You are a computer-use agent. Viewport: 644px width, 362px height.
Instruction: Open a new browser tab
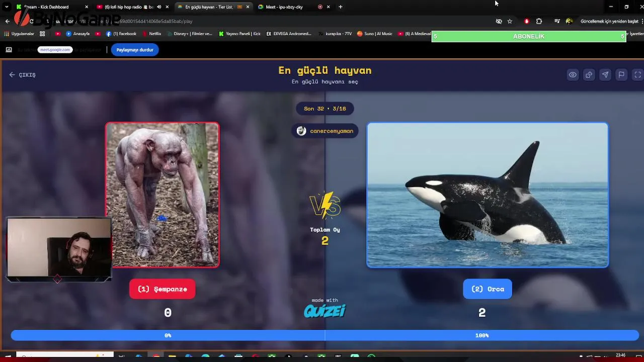[341, 7]
